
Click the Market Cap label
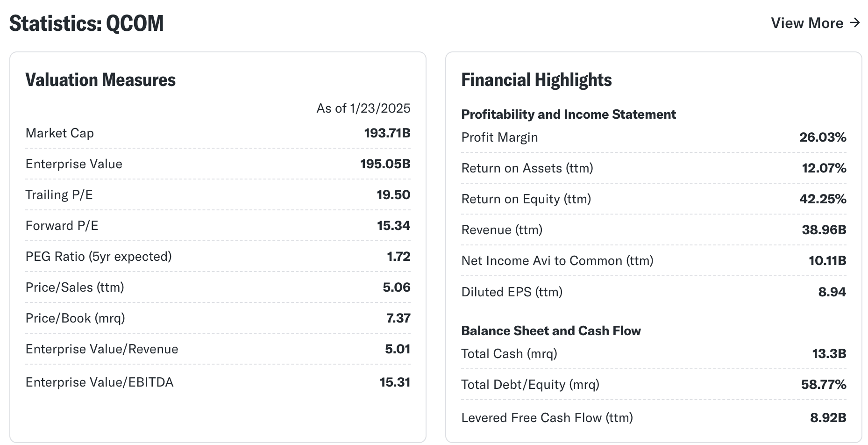pos(60,133)
